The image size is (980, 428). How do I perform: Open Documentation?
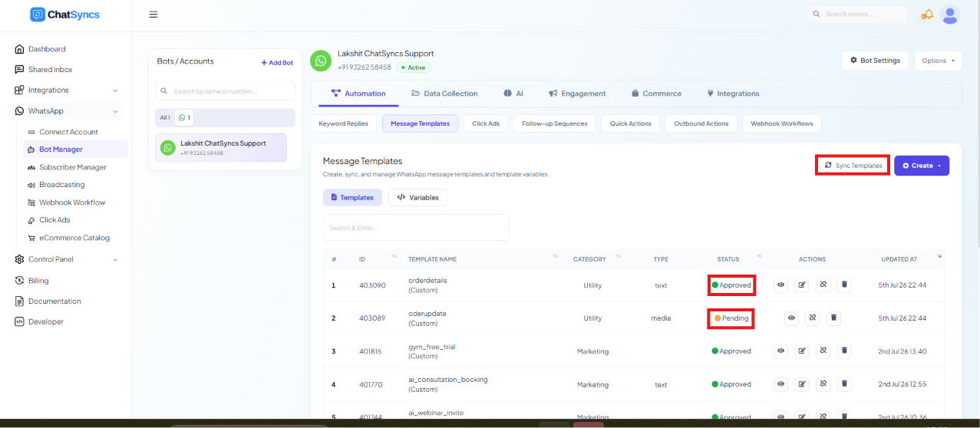pyautogui.click(x=54, y=301)
